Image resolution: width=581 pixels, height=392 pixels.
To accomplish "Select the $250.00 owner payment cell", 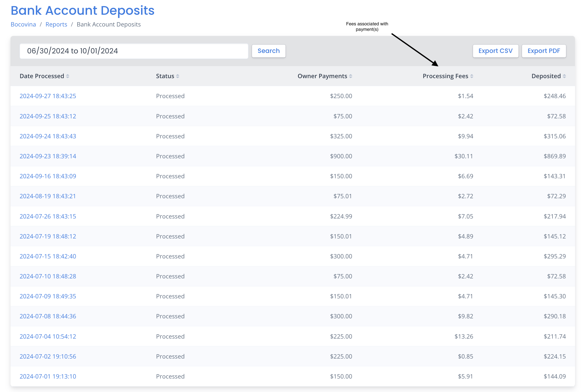I will tap(341, 96).
